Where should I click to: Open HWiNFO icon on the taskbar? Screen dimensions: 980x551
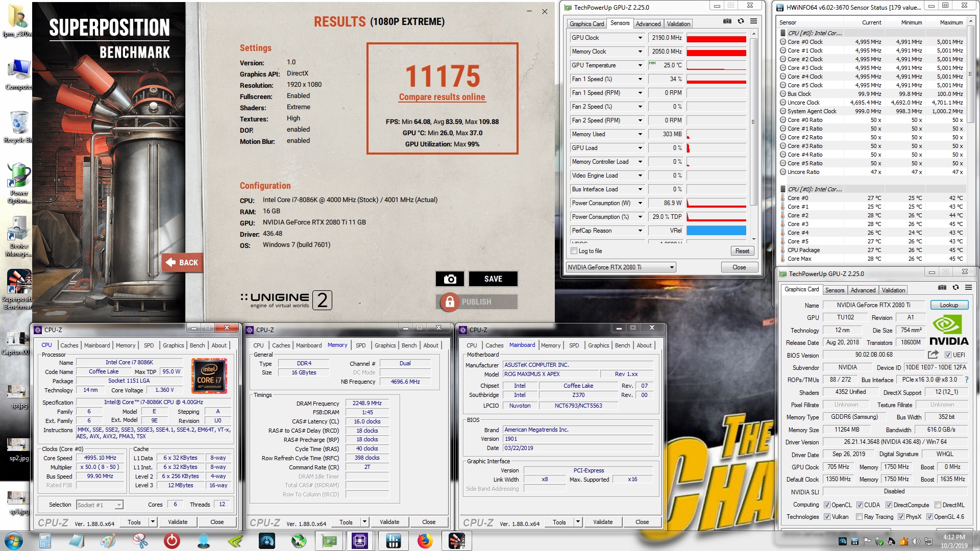tap(393, 541)
